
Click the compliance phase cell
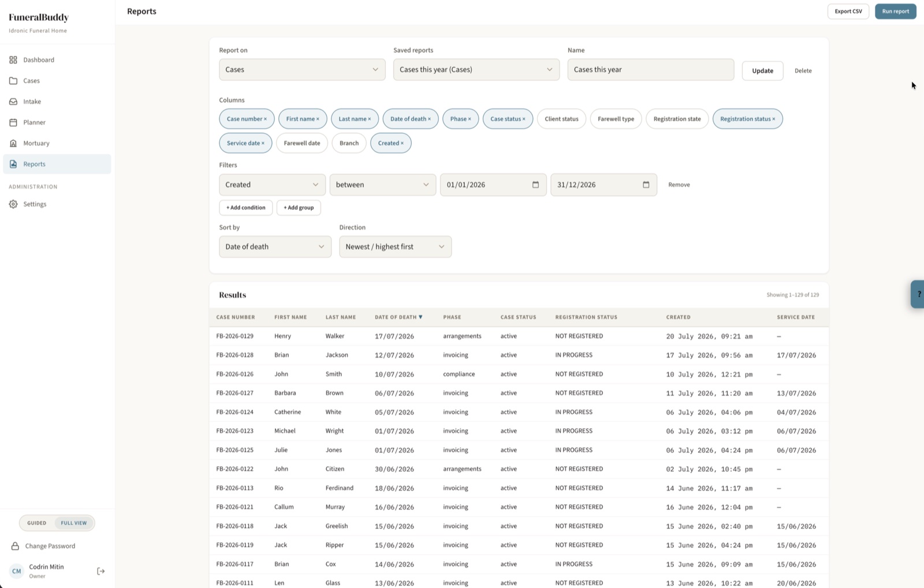tap(459, 374)
